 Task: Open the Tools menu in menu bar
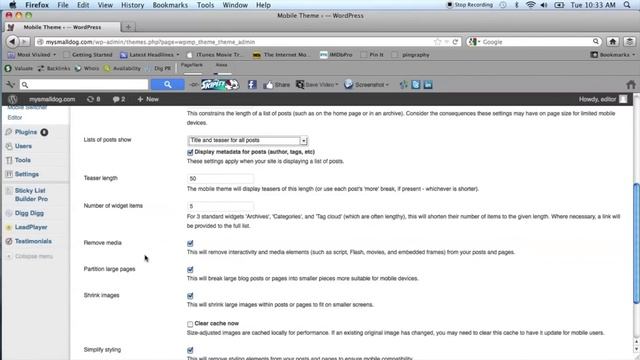pos(205,5)
